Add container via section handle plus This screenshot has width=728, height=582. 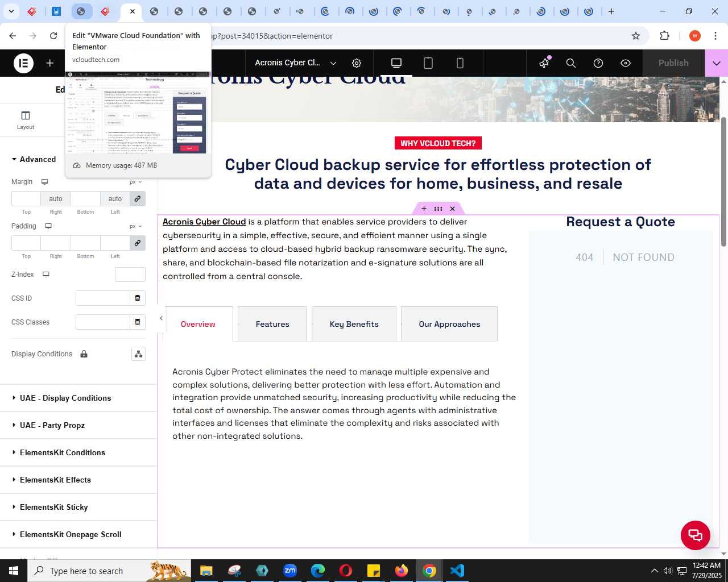(x=424, y=209)
